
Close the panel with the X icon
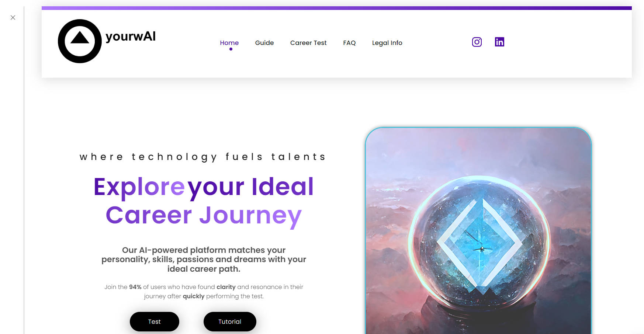pyautogui.click(x=13, y=17)
